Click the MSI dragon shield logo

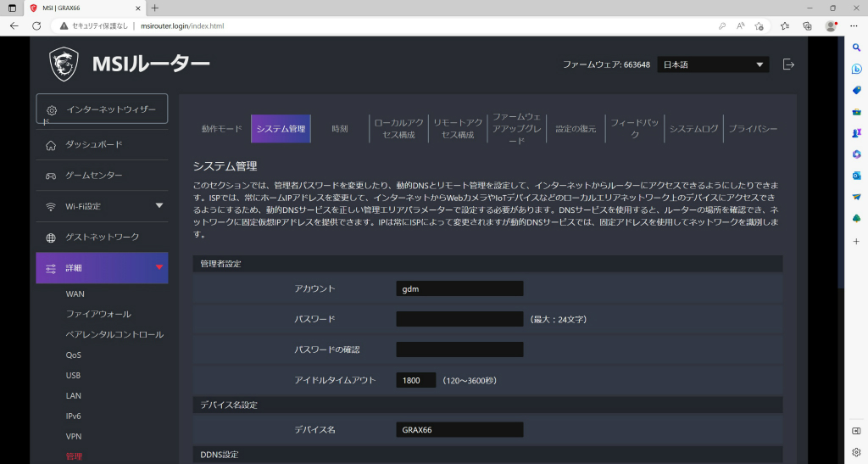pyautogui.click(x=64, y=64)
